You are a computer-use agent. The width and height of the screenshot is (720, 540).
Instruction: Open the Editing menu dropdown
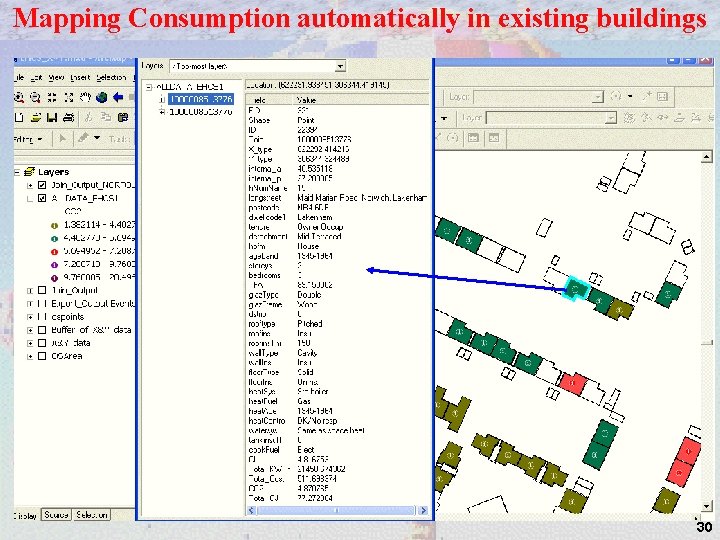tap(28, 139)
